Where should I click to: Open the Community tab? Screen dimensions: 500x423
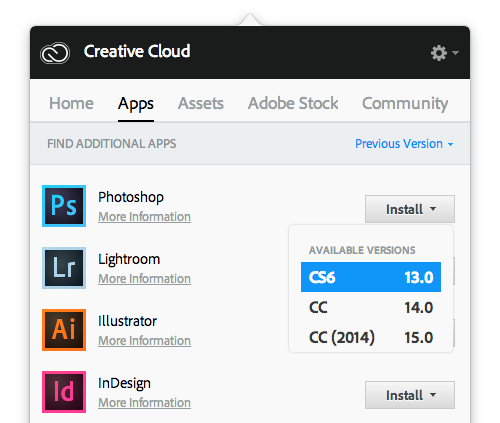point(405,104)
